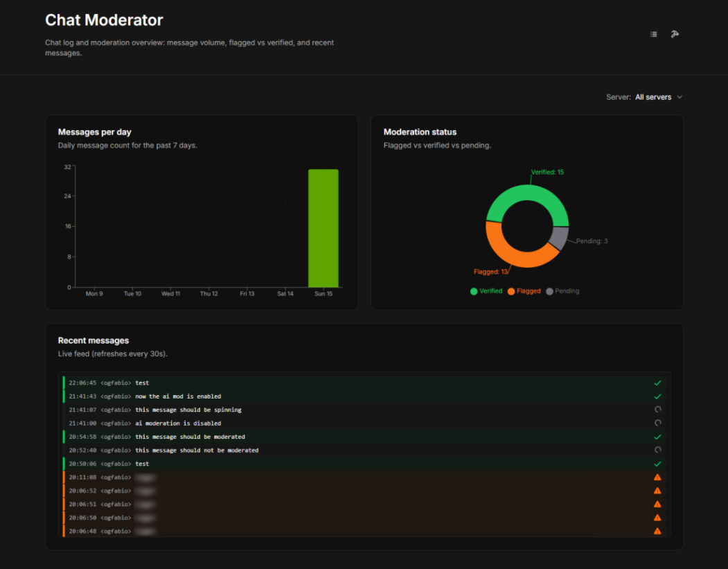
Task: Click spinner icon on 'ai moderation is disabled' row
Action: 657,423
